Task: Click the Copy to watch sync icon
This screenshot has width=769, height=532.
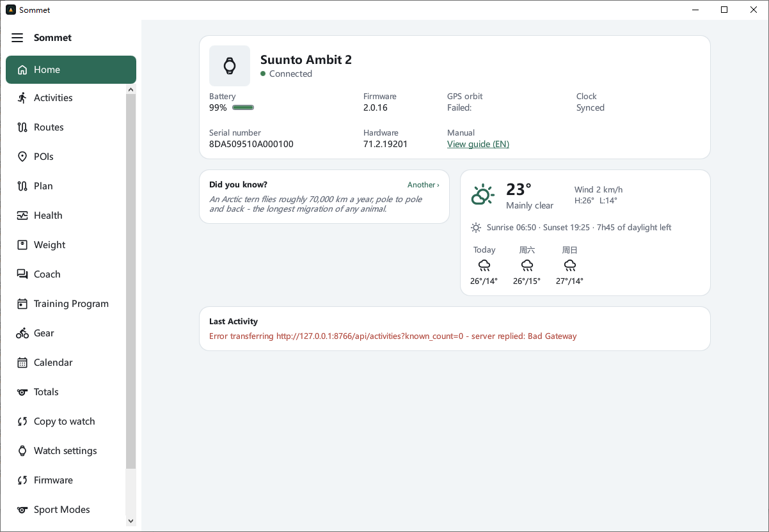Action: 22,421
